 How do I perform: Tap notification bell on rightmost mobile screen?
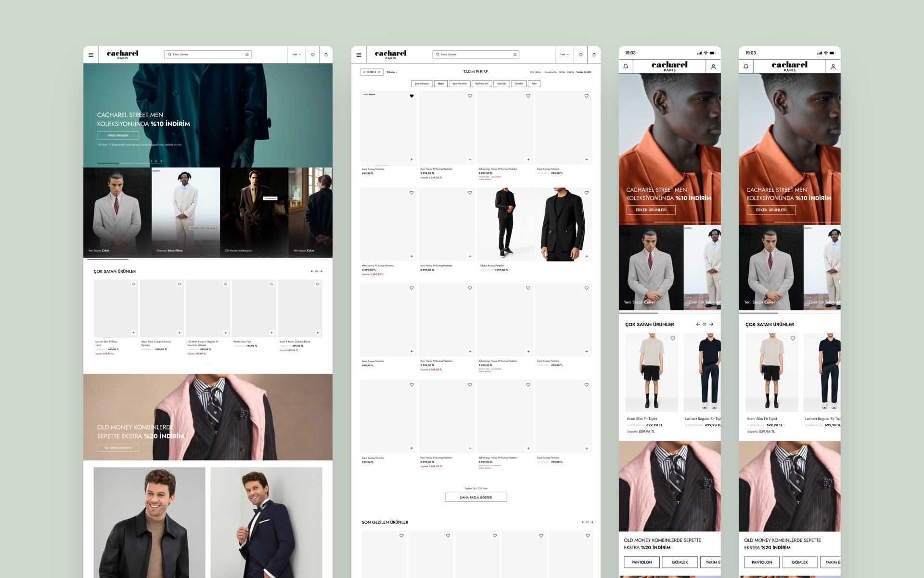tap(746, 67)
